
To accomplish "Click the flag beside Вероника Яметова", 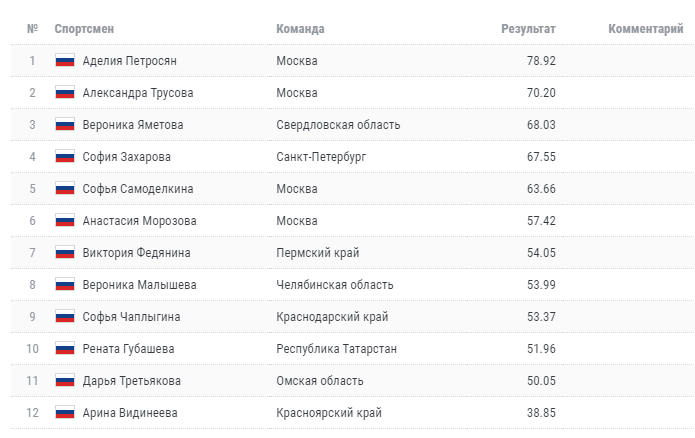I will point(65,125).
